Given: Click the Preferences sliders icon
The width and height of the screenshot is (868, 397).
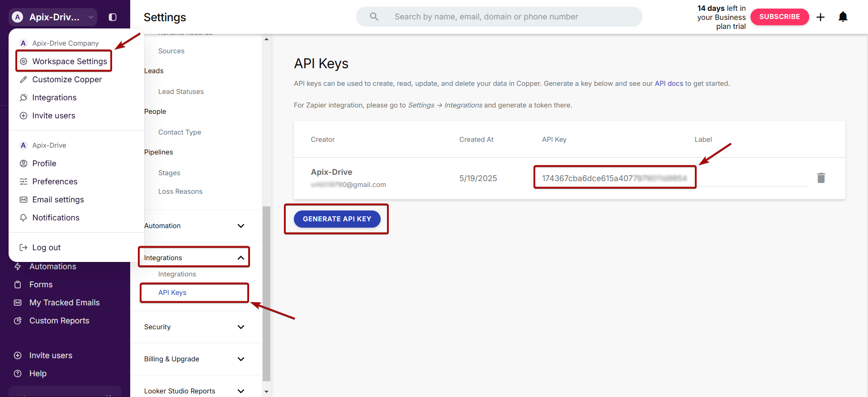Looking at the screenshot, I should (x=24, y=182).
